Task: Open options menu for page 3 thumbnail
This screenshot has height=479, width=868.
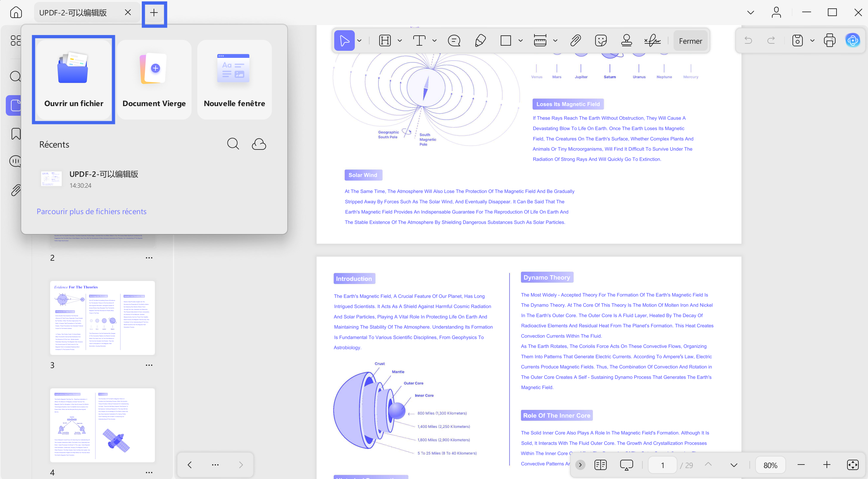Action: (149, 365)
